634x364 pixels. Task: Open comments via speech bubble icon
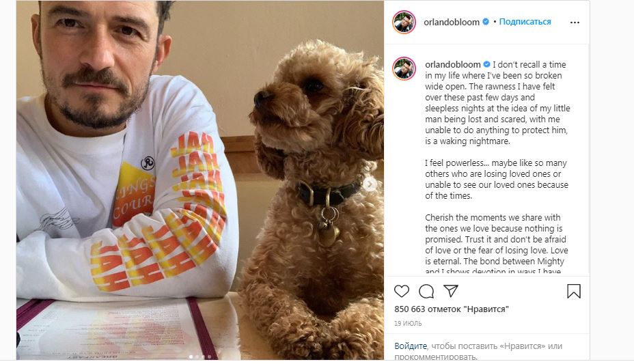tap(426, 291)
